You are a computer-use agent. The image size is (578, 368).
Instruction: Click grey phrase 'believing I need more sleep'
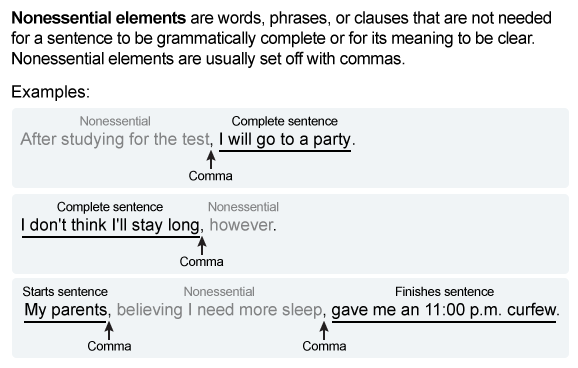coord(220,310)
